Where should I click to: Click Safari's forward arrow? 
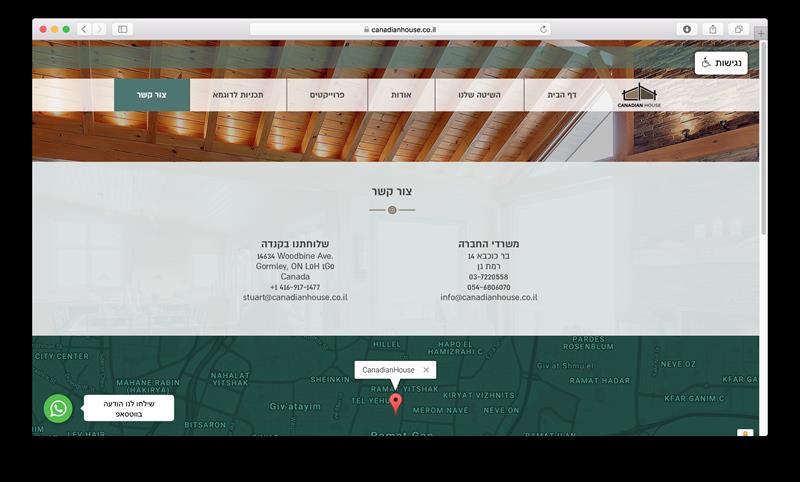tap(100, 30)
